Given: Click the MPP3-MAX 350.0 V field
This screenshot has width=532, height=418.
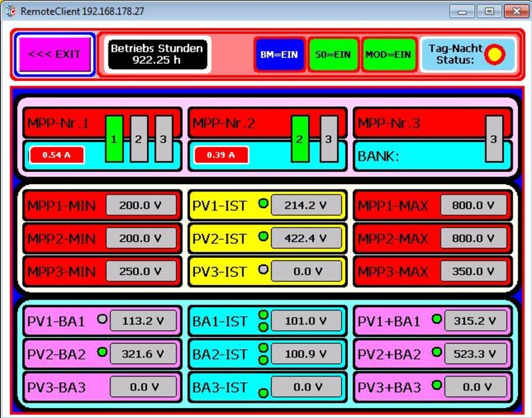Looking at the screenshot, I should coord(473,271).
